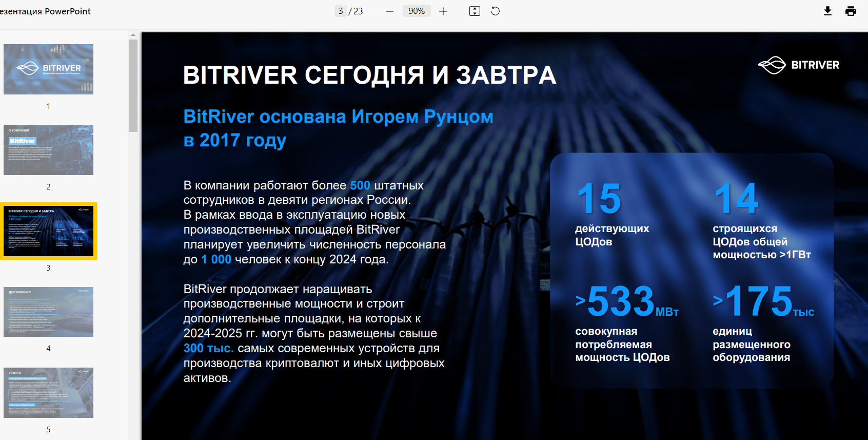Edit the current page number field
Image resolution: width=868 pixels, height=440 pixels.
click(x=341, y=11)
